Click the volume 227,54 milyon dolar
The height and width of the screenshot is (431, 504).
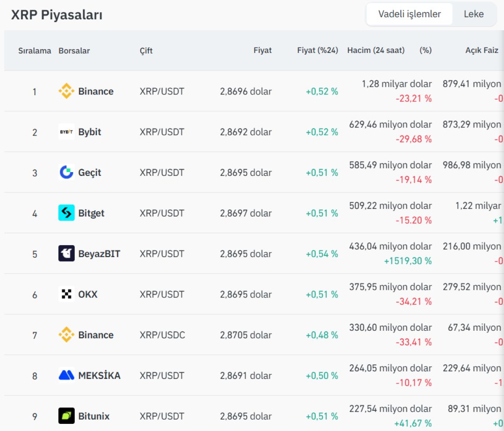(x=391, y=409)
